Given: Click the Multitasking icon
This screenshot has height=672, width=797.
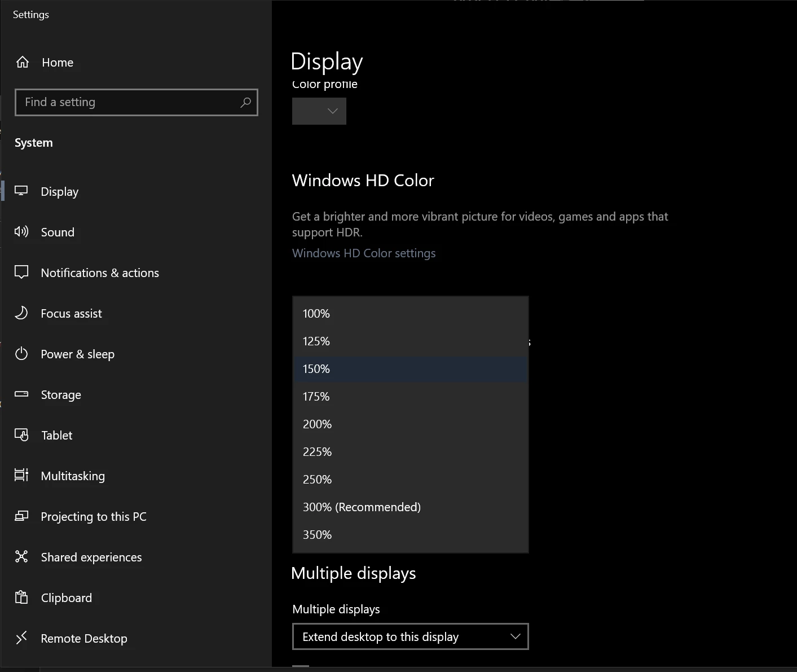Looking at the screenshot, I should pyautogui.click(x=21, y=475).
